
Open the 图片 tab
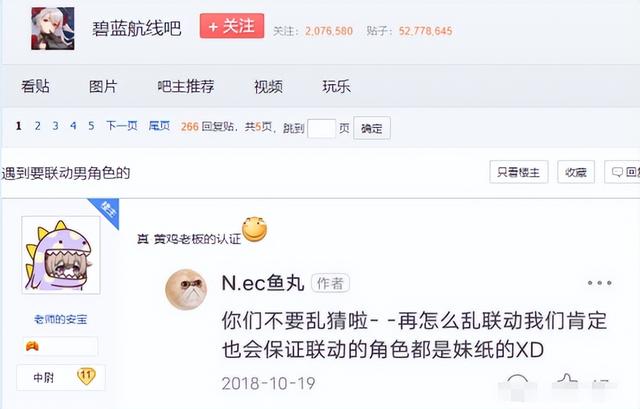103,86
